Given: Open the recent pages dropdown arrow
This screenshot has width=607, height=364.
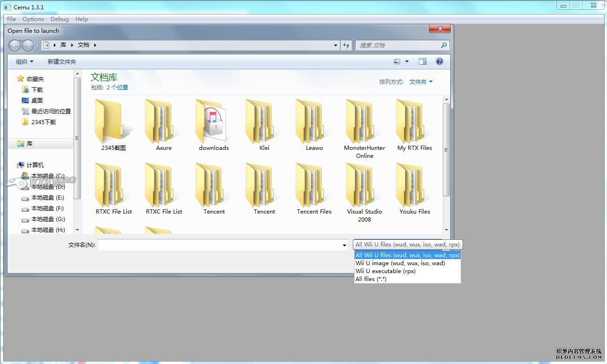Looking at the screenshot, I should 37,46.
